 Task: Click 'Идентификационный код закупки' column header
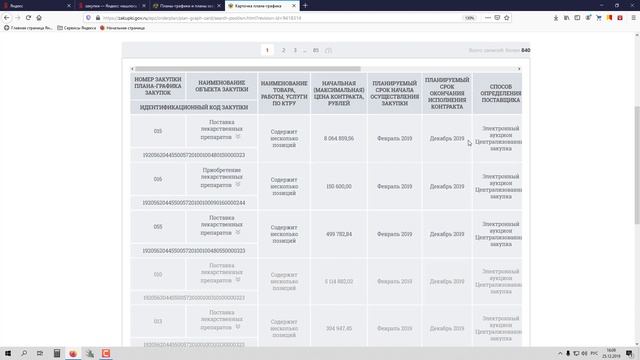(194, 107)
